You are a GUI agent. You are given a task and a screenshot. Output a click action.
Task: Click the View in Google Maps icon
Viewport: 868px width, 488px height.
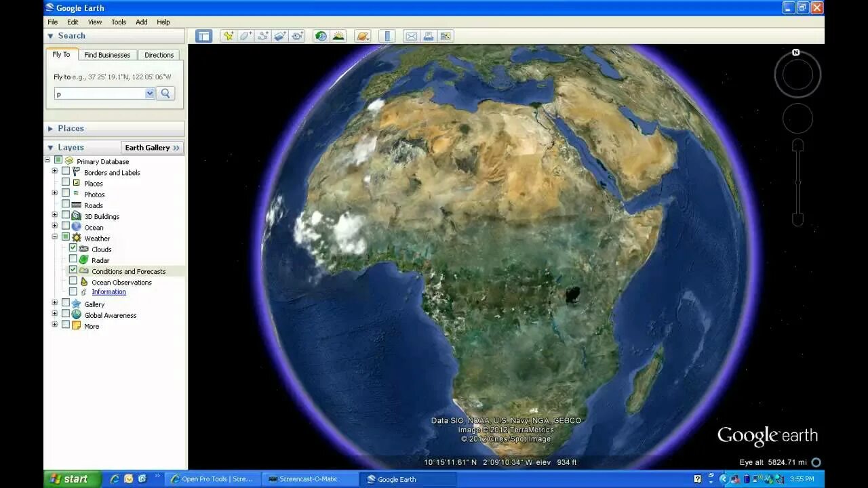click(446, 36)
